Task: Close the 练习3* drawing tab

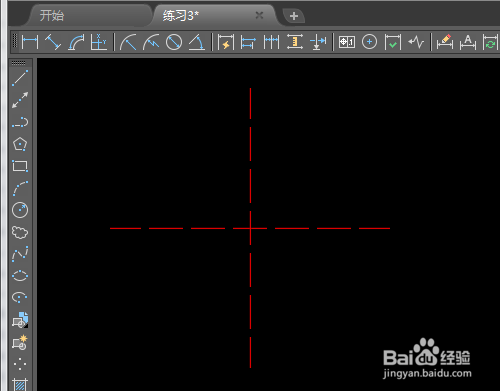Action: click(x=259, y=15)
